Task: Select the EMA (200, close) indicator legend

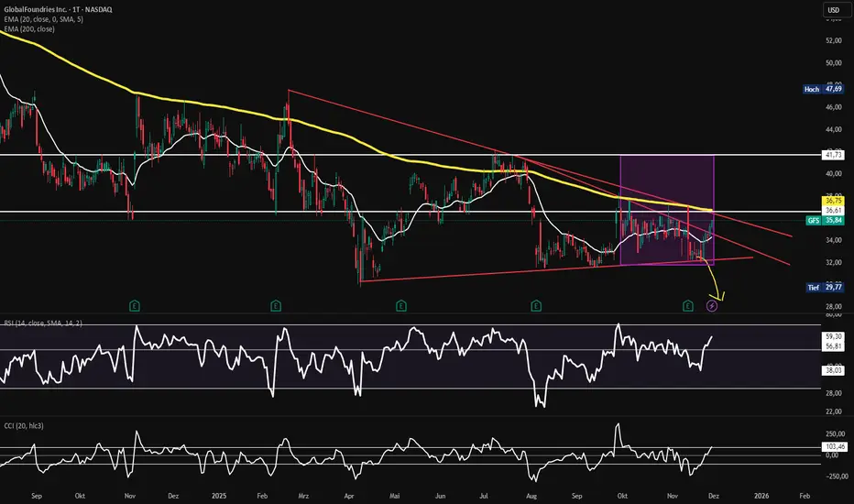Action: tap(29, 29)
